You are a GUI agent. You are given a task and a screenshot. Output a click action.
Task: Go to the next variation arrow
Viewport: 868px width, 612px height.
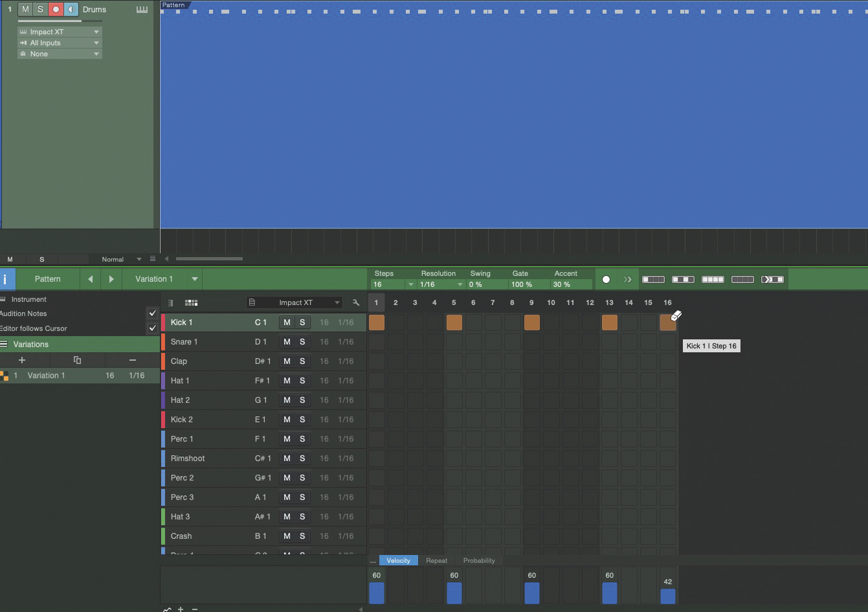(x=111, y=279)
